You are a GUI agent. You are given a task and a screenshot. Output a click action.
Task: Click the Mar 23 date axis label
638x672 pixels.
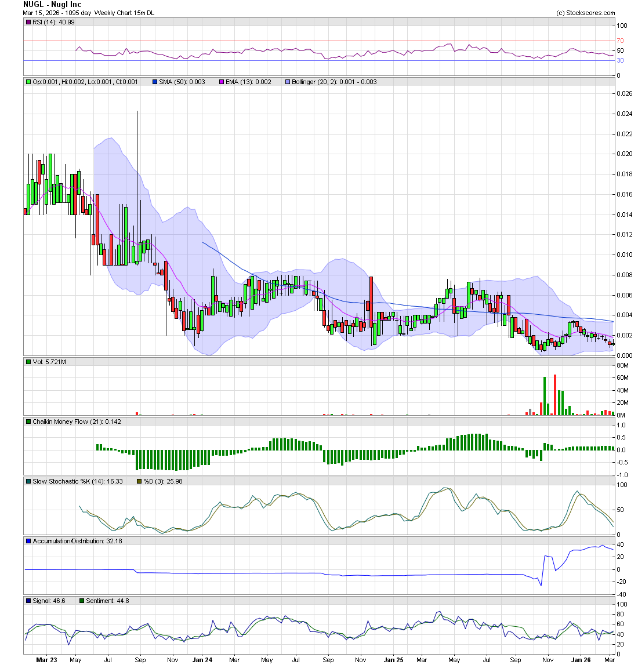[46, 660]
